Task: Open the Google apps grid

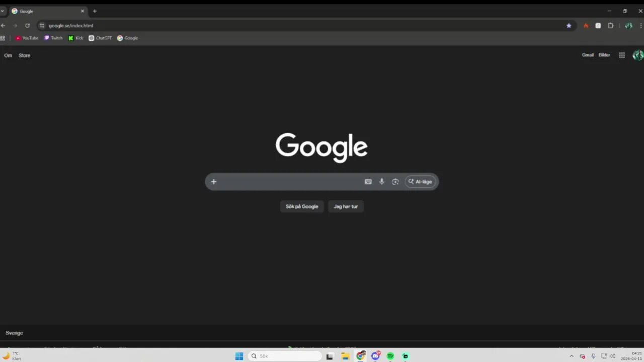Action: [x=622, y=55]
